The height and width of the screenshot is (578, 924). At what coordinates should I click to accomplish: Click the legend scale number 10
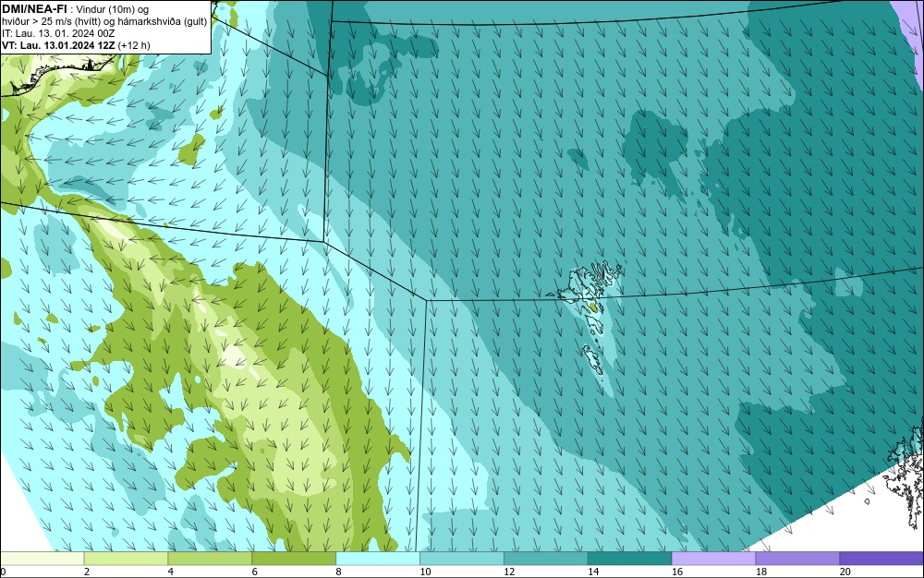pos(425,572)
